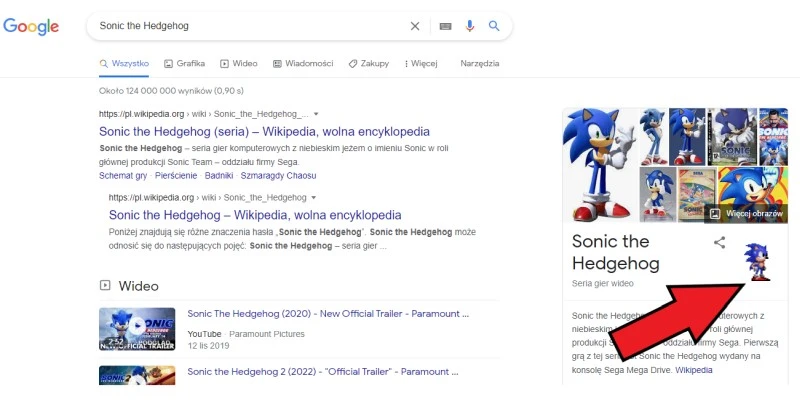
Task: Open the Zakupy tab
Action: [x=369, y=64]
